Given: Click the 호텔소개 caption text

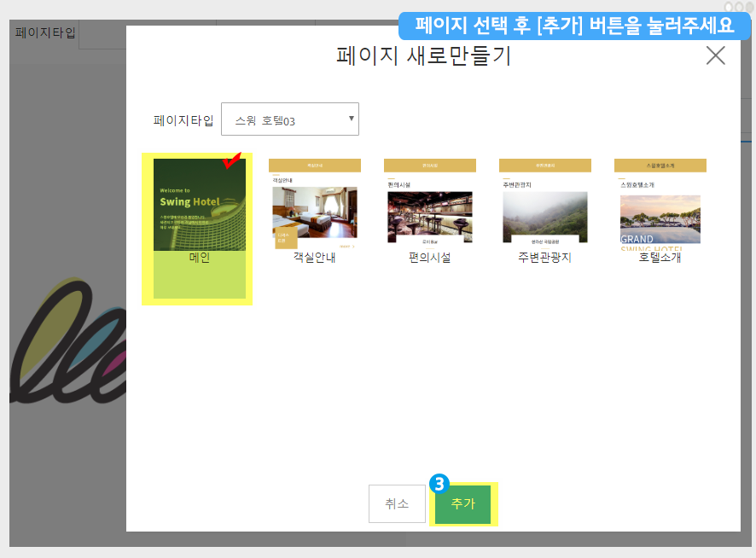Looking at the screenshot, I should coord(660,258).
